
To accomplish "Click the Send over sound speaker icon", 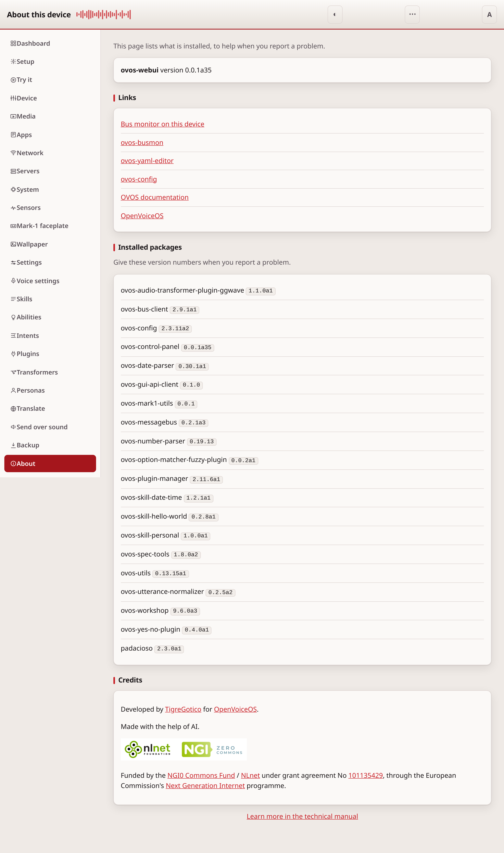I will [x=13, y=427].
